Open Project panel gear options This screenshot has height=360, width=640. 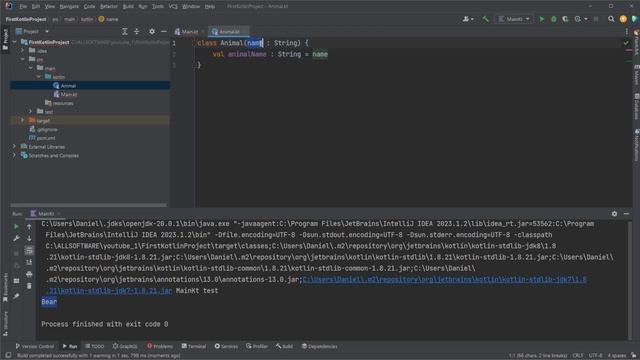tap(152, 31)
